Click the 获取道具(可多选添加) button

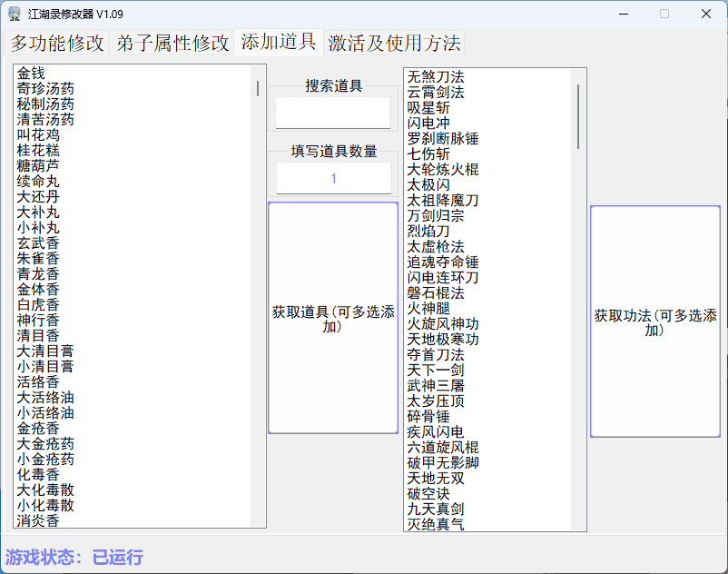coord(333,318)
